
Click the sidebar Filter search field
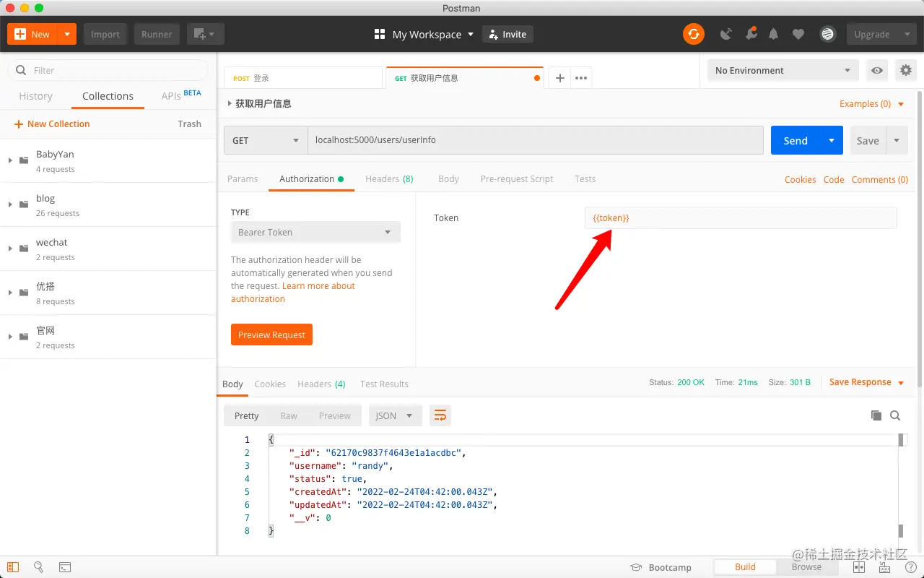click(108, 70)
